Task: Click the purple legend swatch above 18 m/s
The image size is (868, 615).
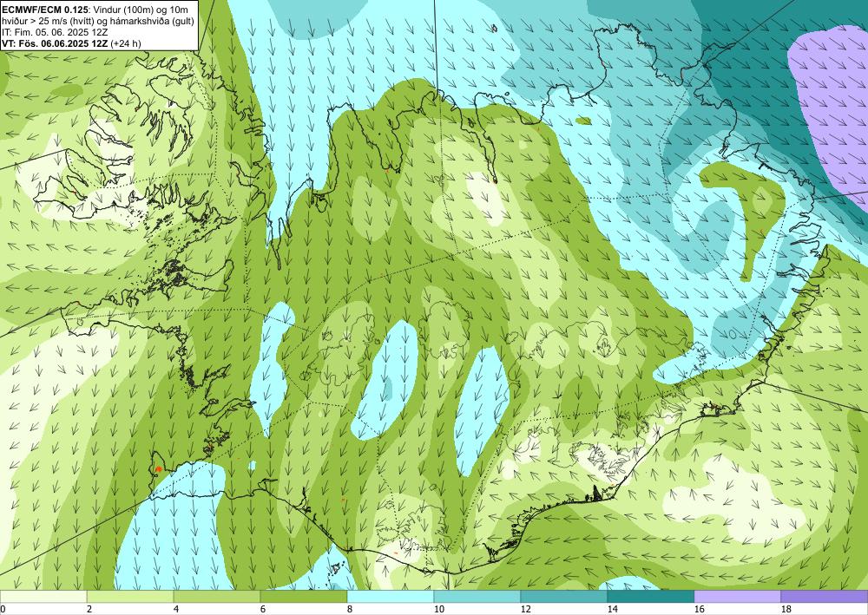Action: pyautogui.click(x=825, y=596)
